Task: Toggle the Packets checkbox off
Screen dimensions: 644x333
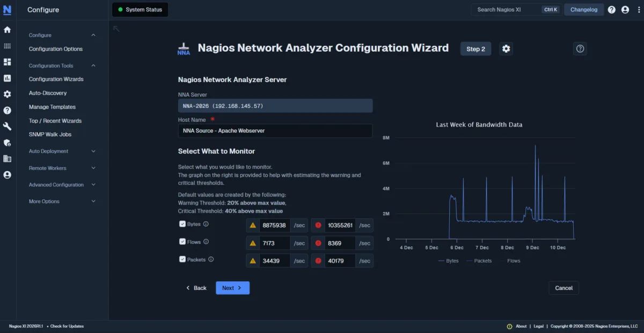Action: (182, 259)
